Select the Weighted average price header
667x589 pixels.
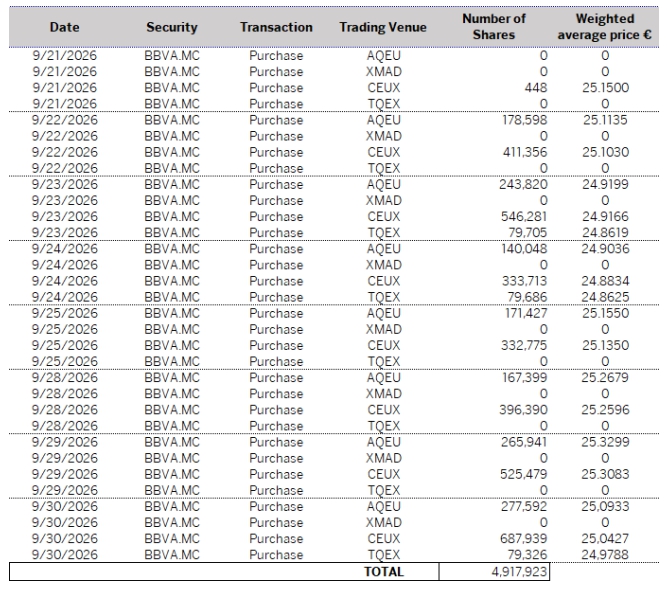(604, 26)
